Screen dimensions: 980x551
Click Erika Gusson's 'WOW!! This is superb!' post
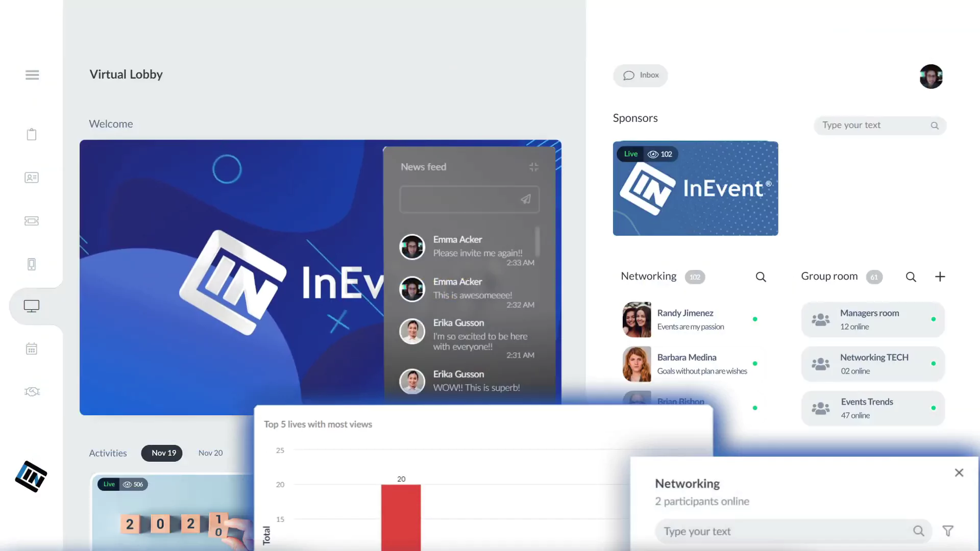pyautogui.click(x=477, y=388)
